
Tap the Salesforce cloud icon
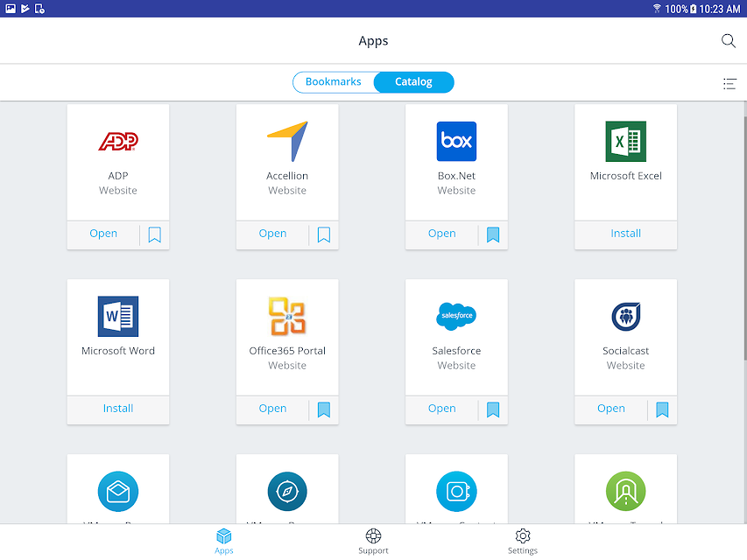click(456, 316)
